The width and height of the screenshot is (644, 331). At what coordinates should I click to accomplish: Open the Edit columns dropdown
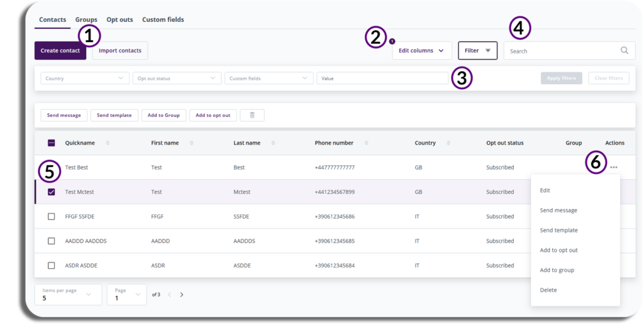point(422,50)
